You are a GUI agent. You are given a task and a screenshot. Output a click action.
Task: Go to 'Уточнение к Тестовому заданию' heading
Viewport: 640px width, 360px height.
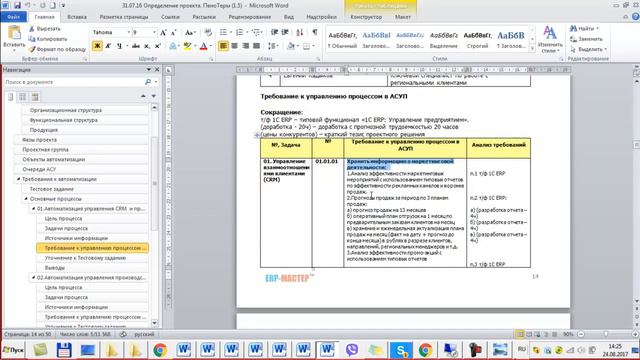click(x=85, y=258)
